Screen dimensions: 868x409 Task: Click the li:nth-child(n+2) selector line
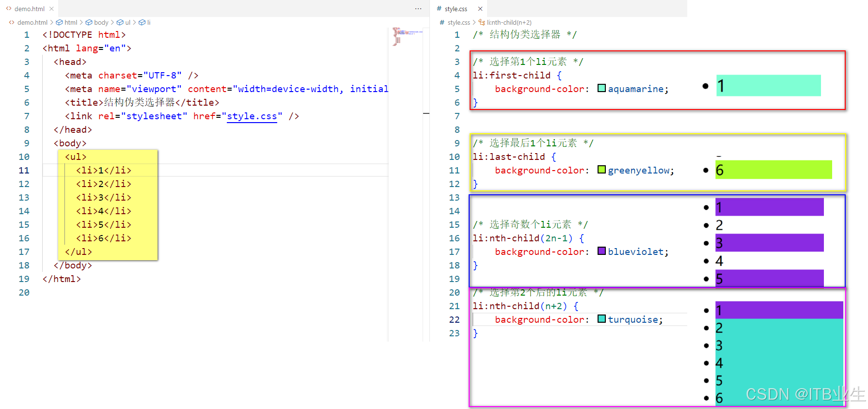(526, 306)
